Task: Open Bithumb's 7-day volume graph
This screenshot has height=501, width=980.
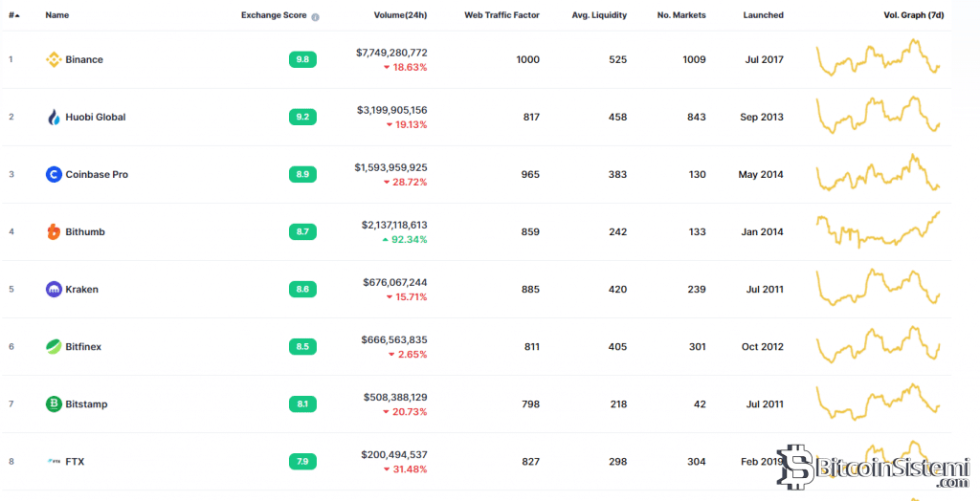Action: point(879,229)
